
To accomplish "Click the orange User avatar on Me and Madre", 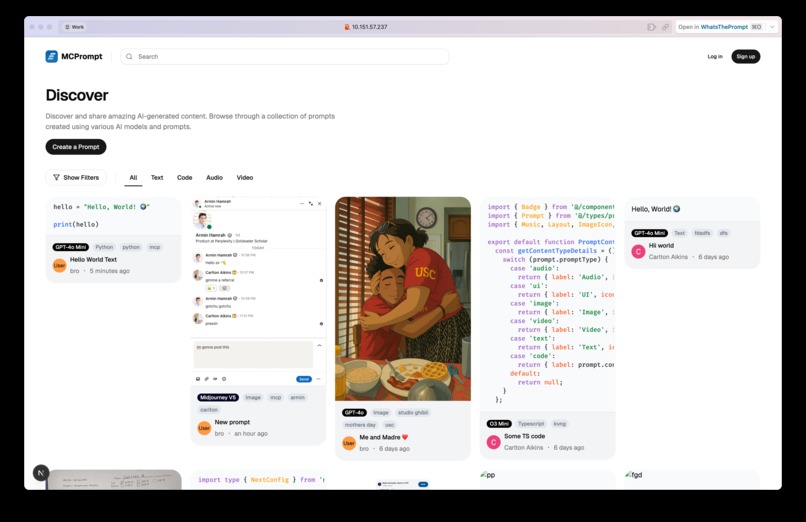I will tap(349, 443).
